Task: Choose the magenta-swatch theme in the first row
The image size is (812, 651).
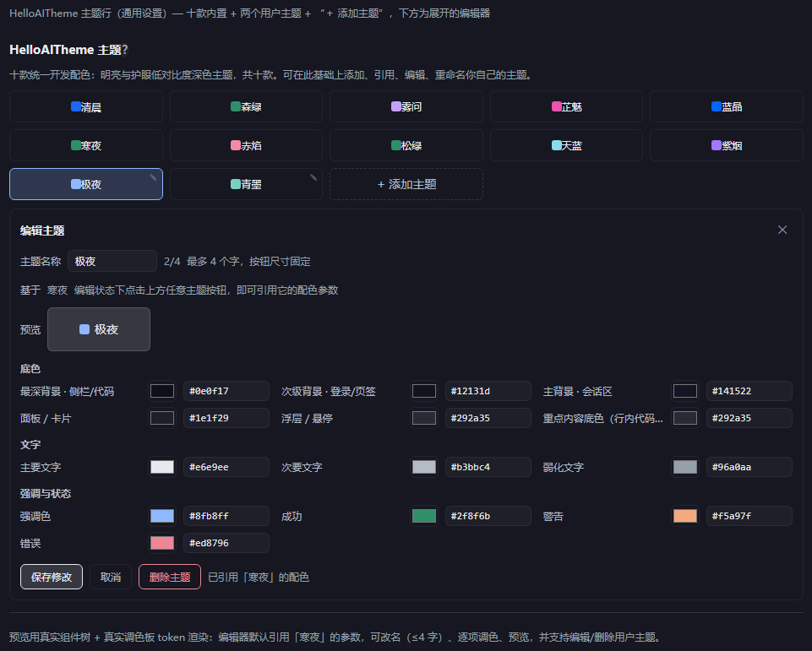Action: click(566, 106)
